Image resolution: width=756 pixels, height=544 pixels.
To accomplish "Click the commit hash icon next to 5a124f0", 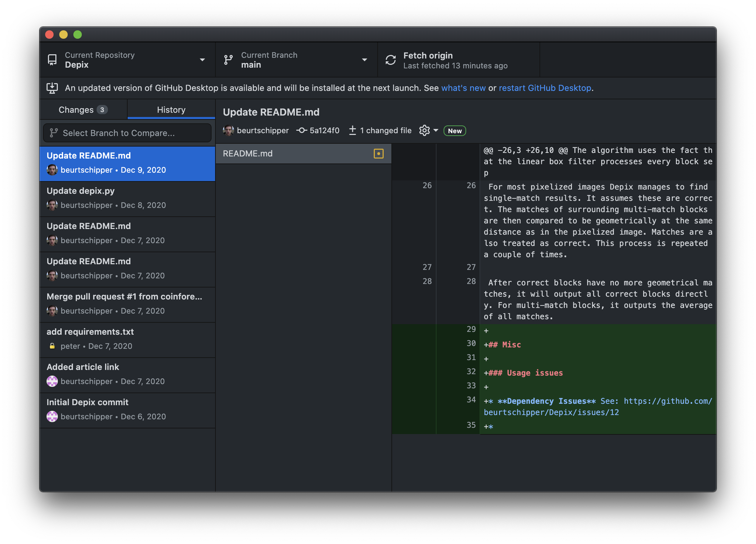I will [x=302, y=130].
